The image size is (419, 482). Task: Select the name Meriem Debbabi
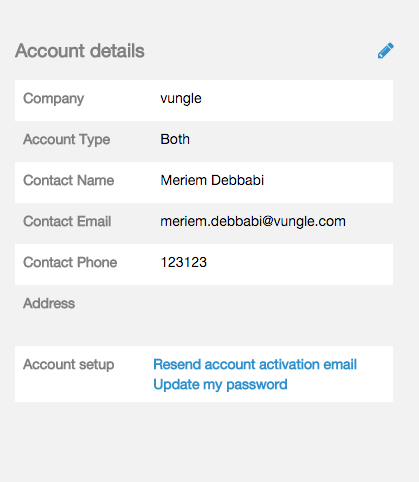click(212, 180)
